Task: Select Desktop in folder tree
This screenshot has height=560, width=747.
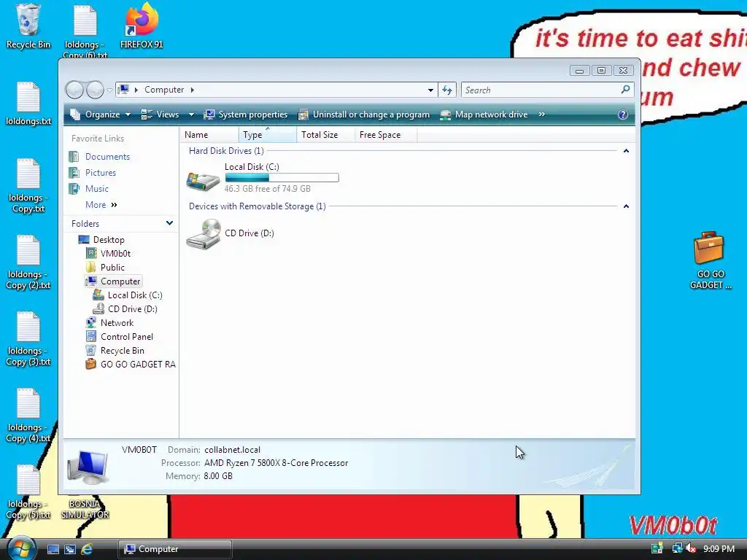Action: click(x=101, y=239)
